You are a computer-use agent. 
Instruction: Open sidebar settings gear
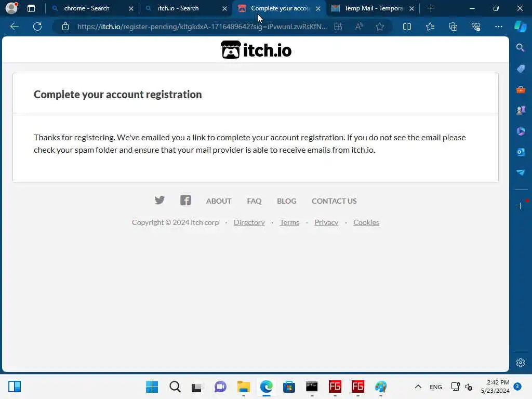tap(521, 362)
